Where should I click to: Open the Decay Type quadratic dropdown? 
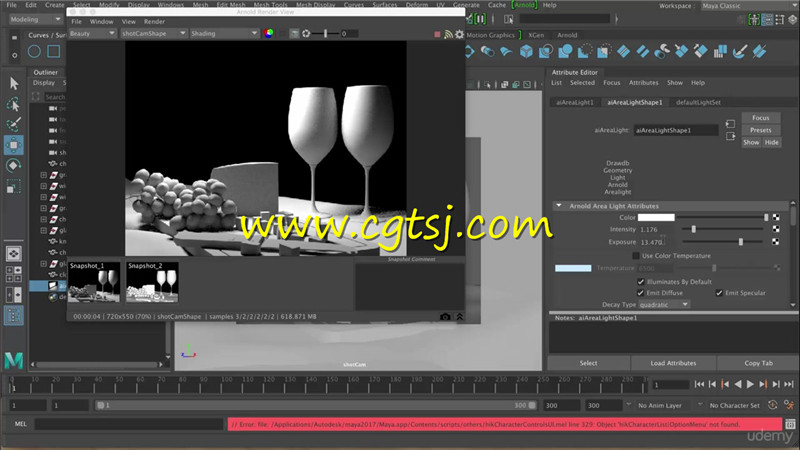tap(664, 305)
